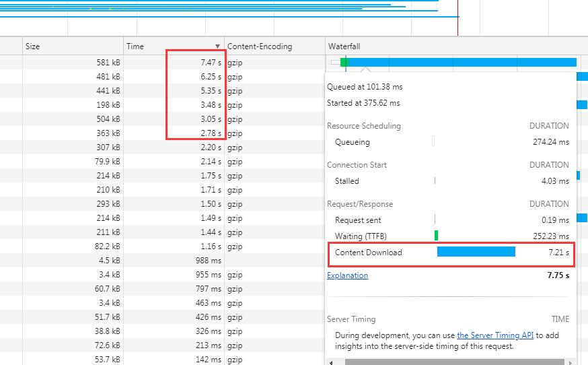Select the 60.7 kB size cell

(x=73, y=289)
